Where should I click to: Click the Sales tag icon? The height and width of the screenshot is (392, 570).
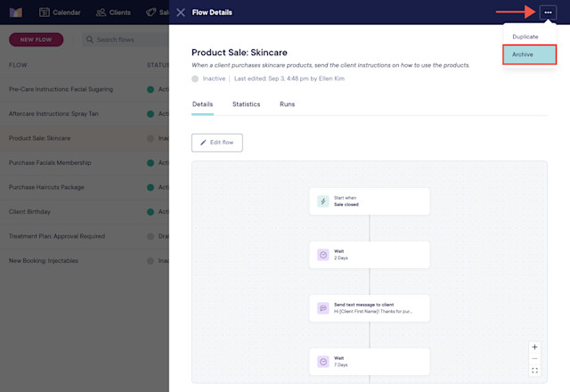(151, 12)
